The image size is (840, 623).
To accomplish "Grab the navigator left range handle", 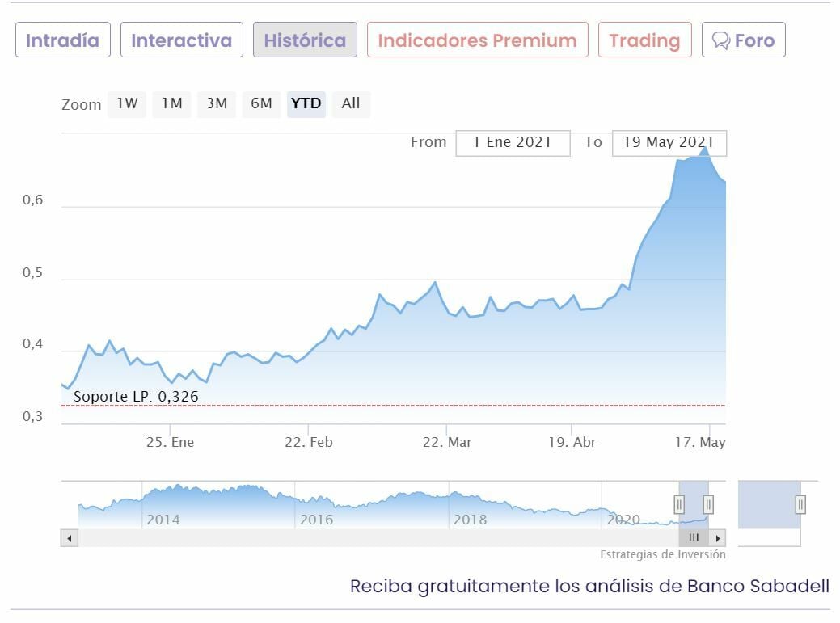I will (x=679, y=505).
